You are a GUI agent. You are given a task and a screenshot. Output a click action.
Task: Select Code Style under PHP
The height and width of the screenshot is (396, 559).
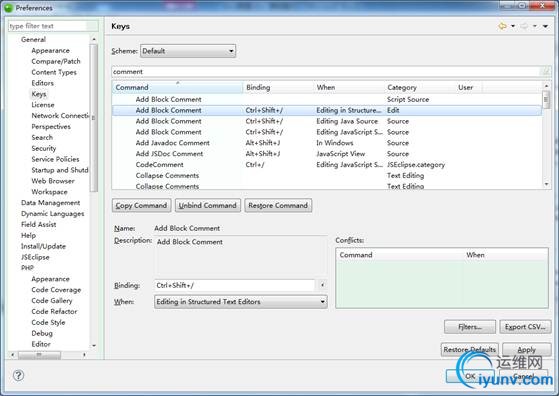tap(48, 323)
